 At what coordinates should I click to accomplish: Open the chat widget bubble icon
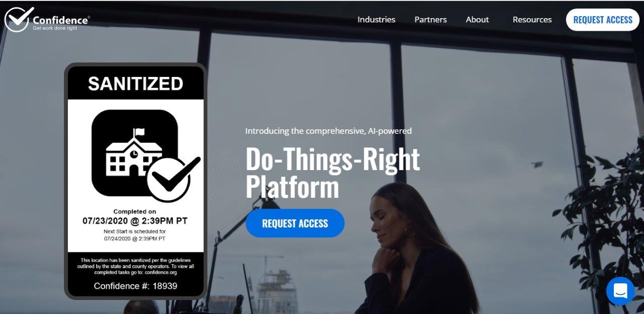(620, 291)
